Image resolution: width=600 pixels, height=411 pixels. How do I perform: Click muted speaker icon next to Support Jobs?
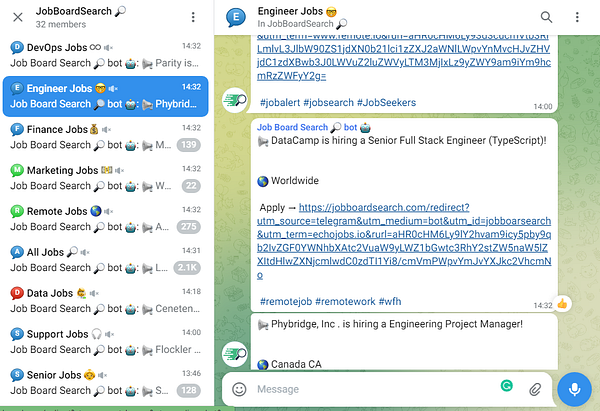[x=109, y=334]
